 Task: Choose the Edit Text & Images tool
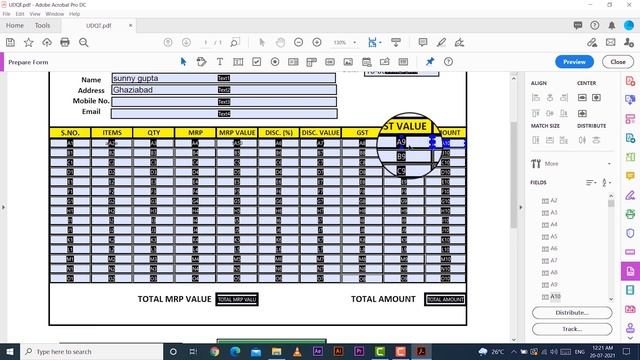[201, 62]
